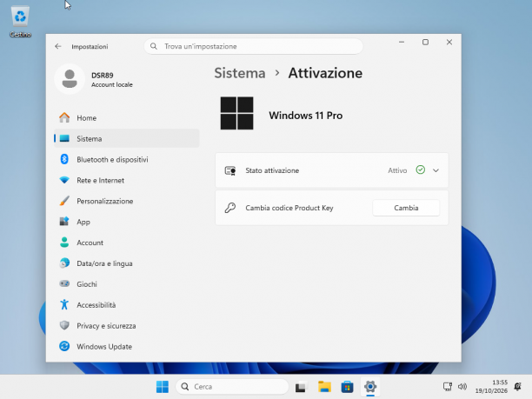Click the Personalizzazione paintbrush icon
The image size is (532, 399).
tap(64, 201)
